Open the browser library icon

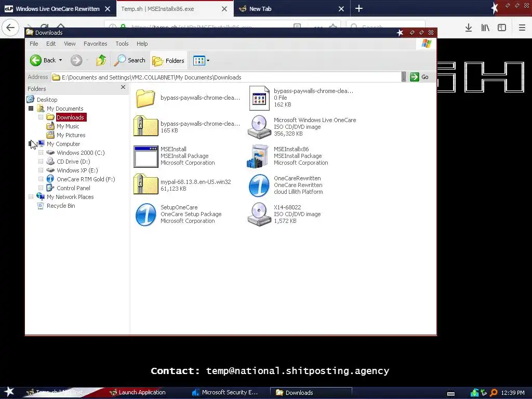pyautogui.click(x=485, y=28)
